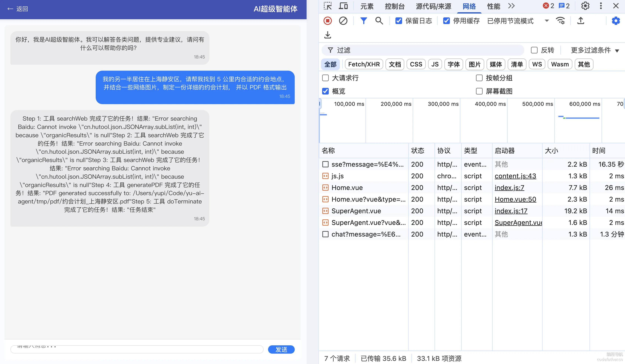Click the document icon of chat?message row
This screenshot has height=364, width=625.
tap(325, 234)
